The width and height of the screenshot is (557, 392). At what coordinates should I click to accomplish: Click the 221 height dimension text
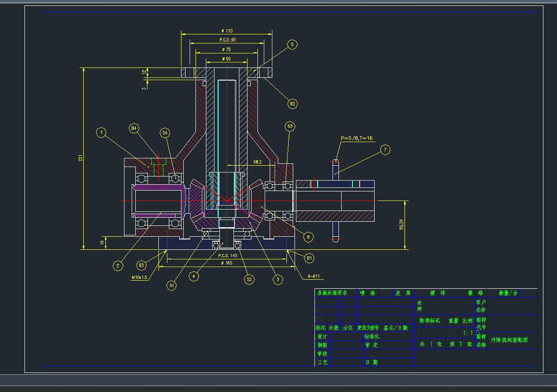pyautogui.click(x=81, y=158)
